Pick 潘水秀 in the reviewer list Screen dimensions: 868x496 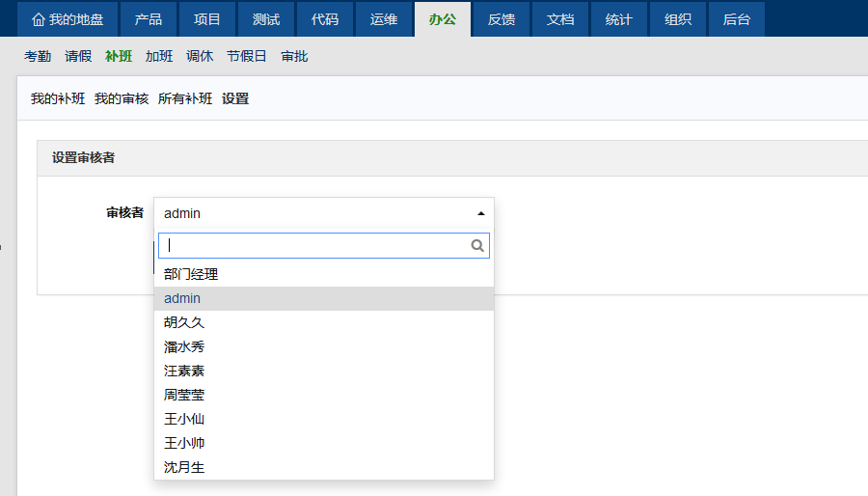tap(184, 346)
